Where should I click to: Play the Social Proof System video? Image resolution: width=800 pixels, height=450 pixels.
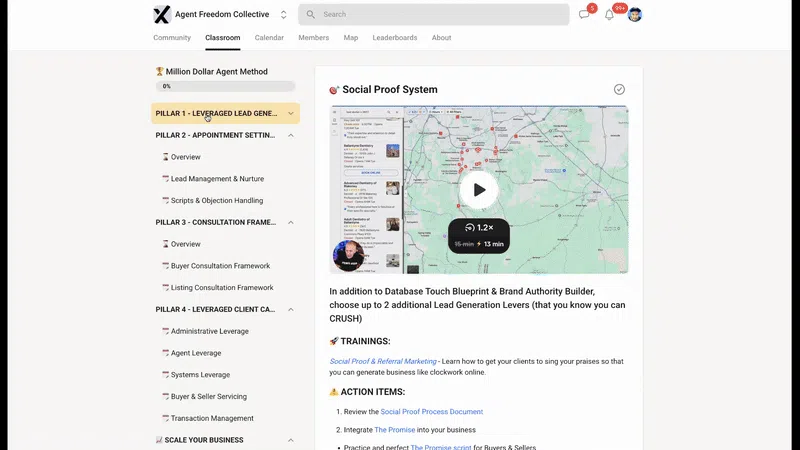coord(479,190)
